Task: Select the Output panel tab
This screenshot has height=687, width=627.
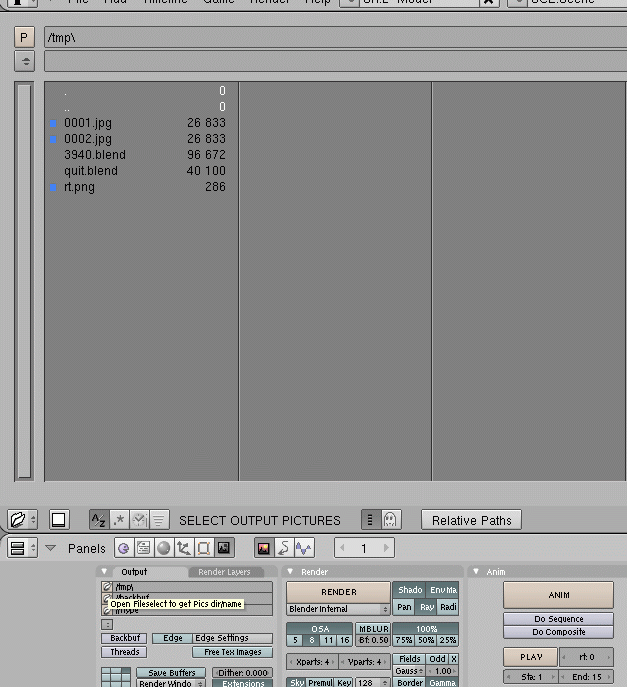Action: (134, 572)
